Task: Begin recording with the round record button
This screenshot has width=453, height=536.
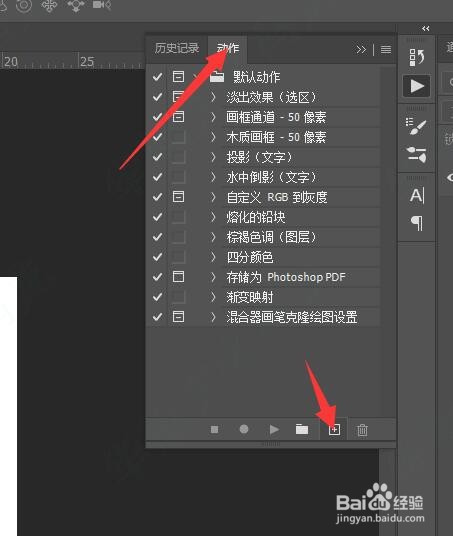Action: (x=244, y=429)
